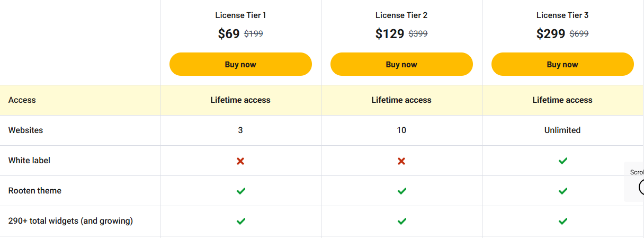The image size is (644, 238).
Task: Click the red X for Tier 2 White label
Action: [401, 161]
